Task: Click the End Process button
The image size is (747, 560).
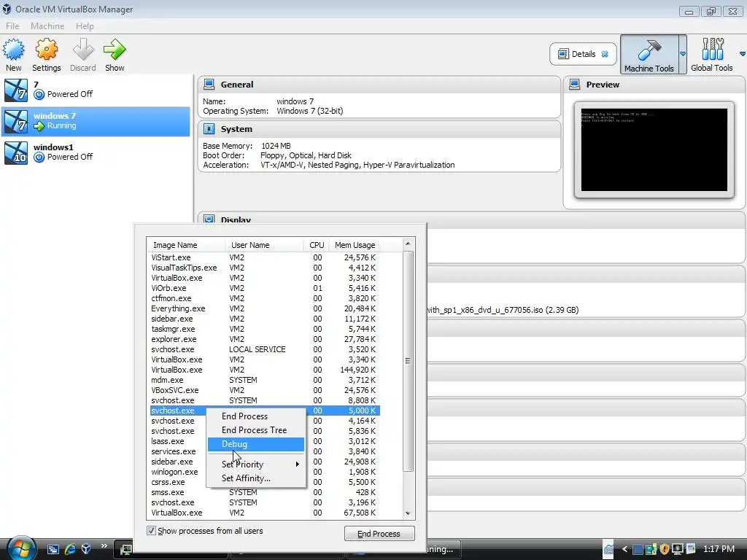Action: [379, 534]
